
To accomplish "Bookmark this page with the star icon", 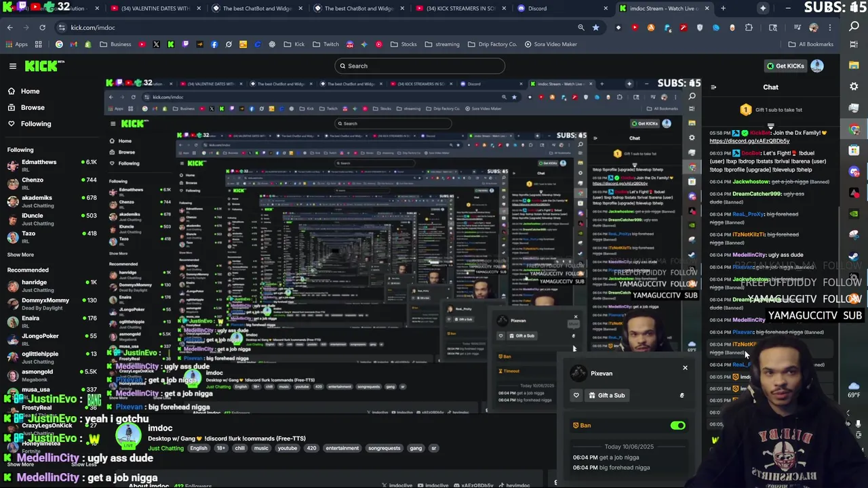I will click(595, 28).
